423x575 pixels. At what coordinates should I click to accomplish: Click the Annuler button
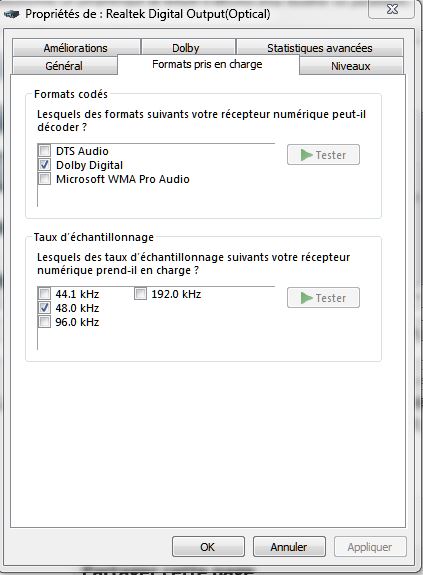(289, 547)
